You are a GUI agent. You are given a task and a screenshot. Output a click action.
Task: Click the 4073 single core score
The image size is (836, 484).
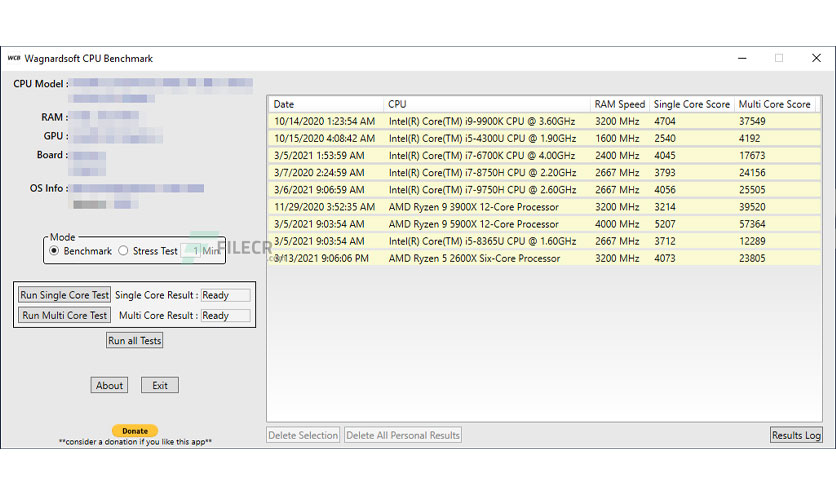(x=665, y=258)
